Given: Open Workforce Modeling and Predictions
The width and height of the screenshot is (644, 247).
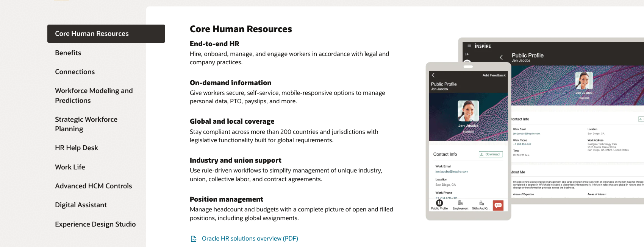Looking at the screenshot, I should (94, 95).
